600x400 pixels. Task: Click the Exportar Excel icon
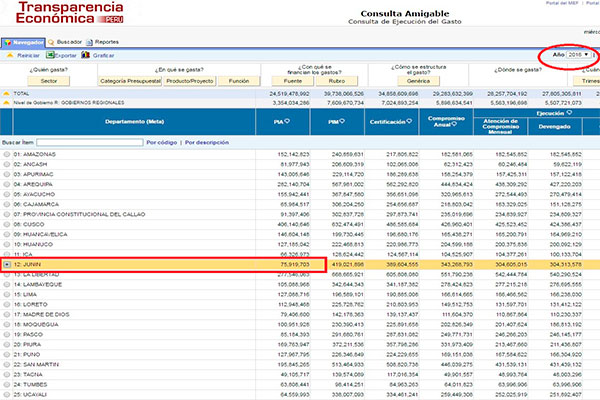(x=50, y=55)
